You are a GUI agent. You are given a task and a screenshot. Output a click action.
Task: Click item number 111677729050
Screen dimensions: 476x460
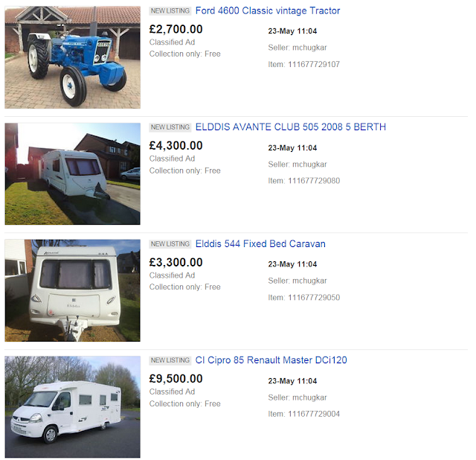coord(314,298)
